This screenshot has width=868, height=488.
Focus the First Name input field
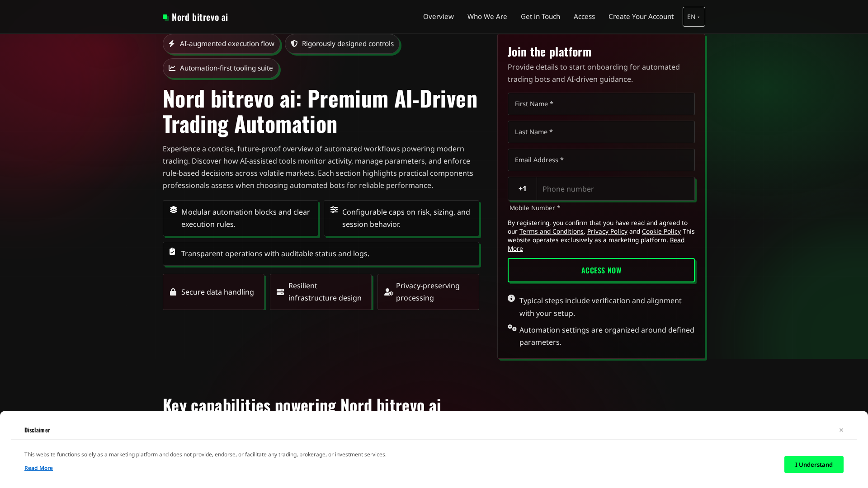(601, 104)
